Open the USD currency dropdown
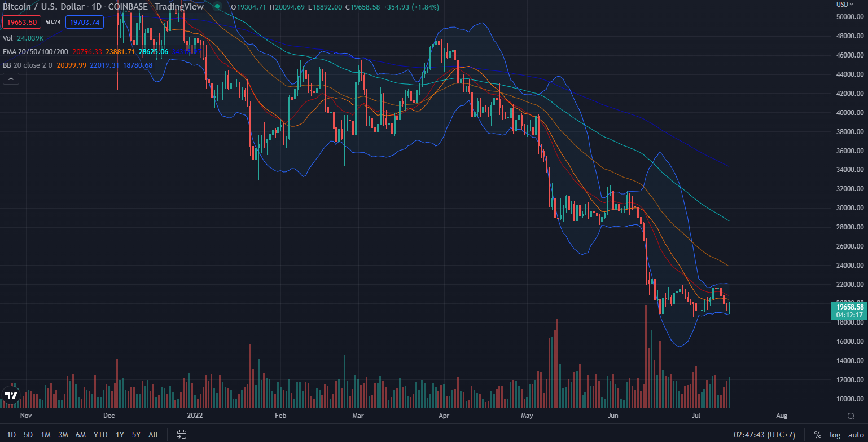The width and height of the screenshot is (868, 442). (x=844, y=4)
